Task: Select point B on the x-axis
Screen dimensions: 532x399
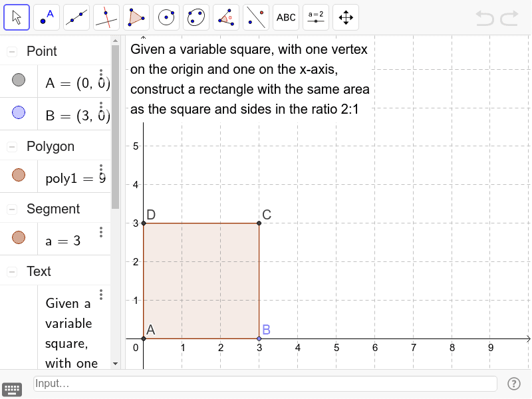Action: [259, 338]
